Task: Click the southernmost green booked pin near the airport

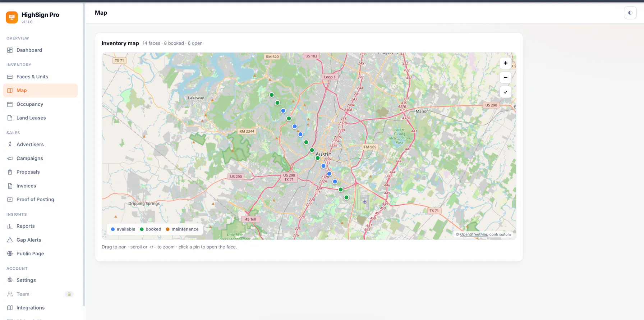Action: (346, 197)
